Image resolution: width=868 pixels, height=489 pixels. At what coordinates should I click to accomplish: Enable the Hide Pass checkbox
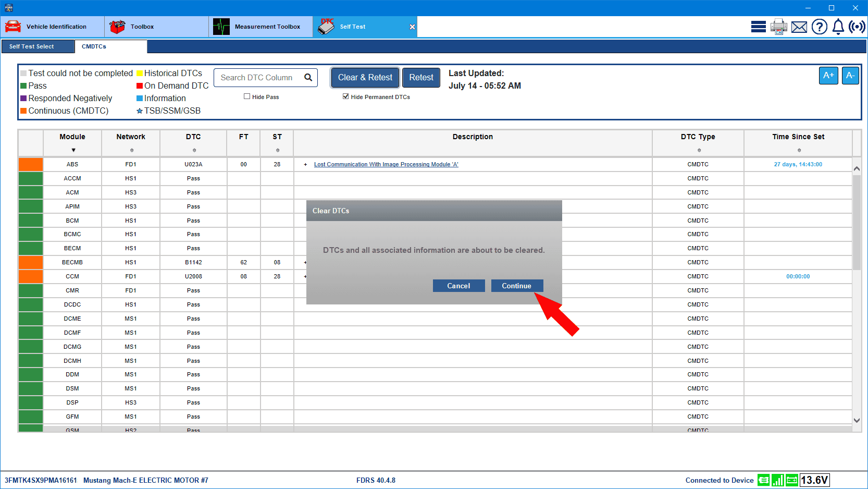[x=247, y=96]
